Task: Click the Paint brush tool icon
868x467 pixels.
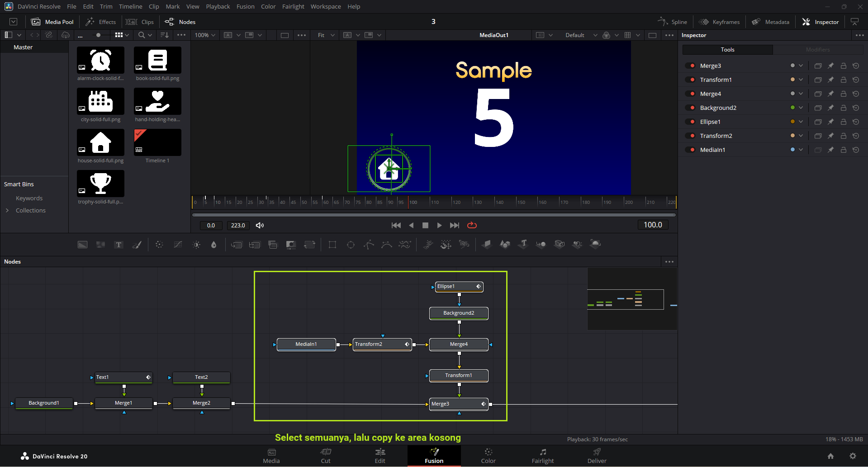Action: [137, 245]
